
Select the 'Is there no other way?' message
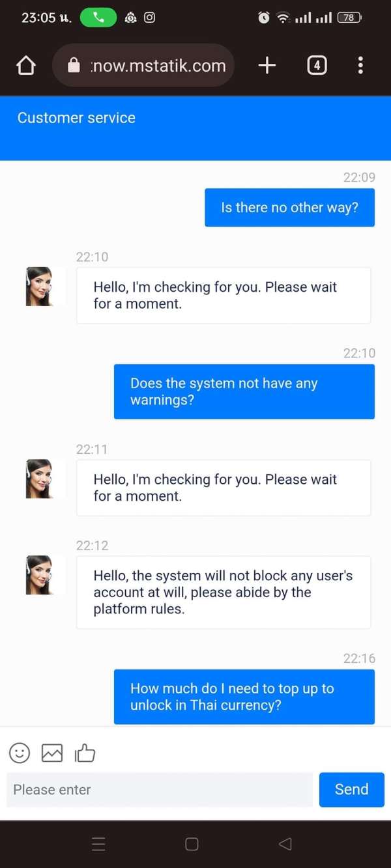290,208
